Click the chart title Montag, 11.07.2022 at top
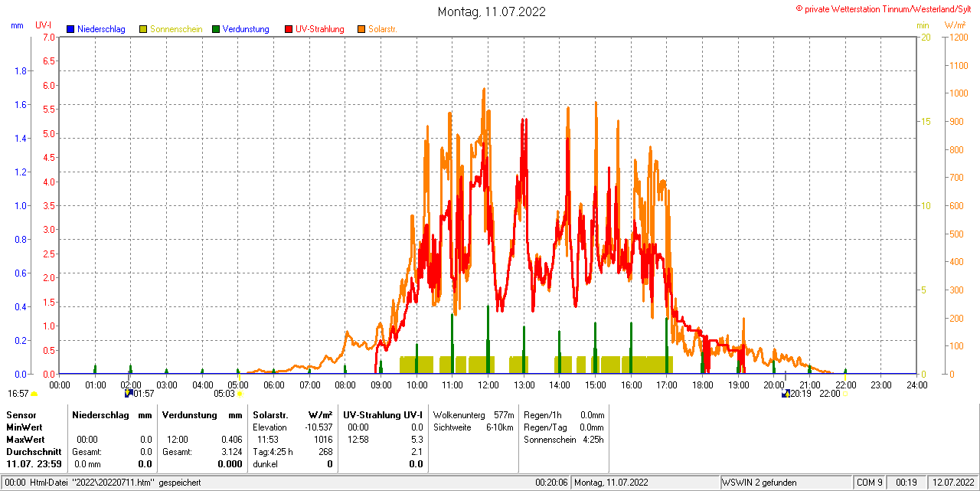The width and height of the screenshot is (980, 491). [x=492, y=11]
